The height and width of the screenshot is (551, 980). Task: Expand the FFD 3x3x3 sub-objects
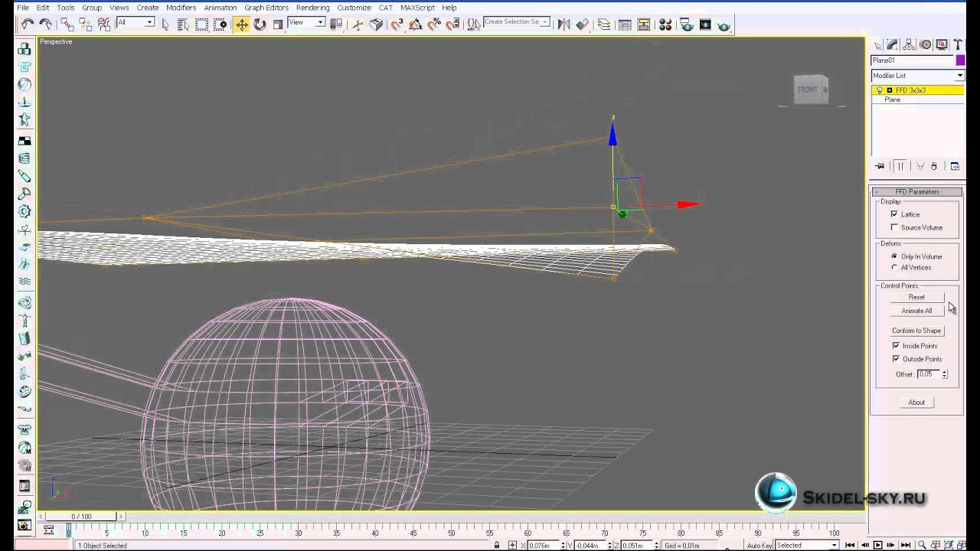coord(889,90)
